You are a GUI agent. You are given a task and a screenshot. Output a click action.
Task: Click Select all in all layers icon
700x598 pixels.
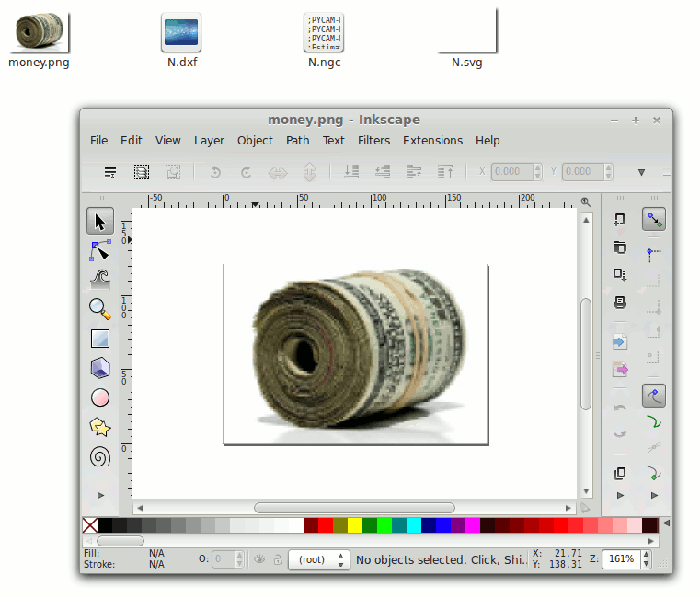click(x=142, y=172)
